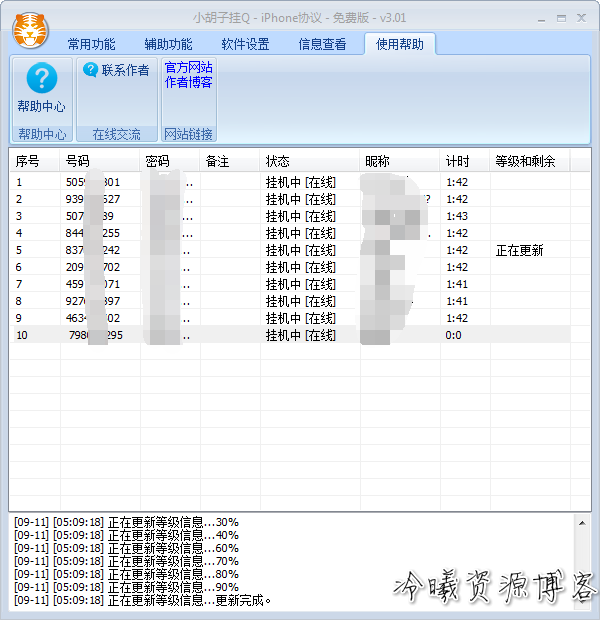Viewport: 600px width, 620px height.
Task: Maximize the 小胡子挂Q window
Action: tap(561, 18)
